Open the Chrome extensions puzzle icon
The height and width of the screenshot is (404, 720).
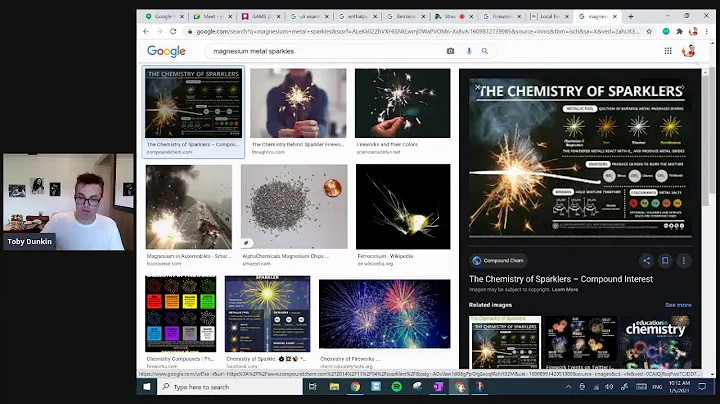click(680, 31)
